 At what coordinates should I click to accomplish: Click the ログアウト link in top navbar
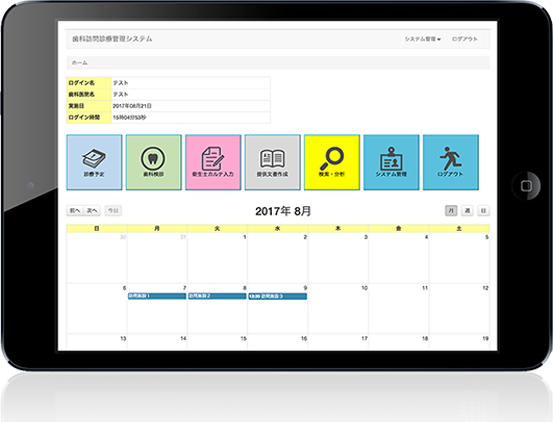click(x=465, y=39)
